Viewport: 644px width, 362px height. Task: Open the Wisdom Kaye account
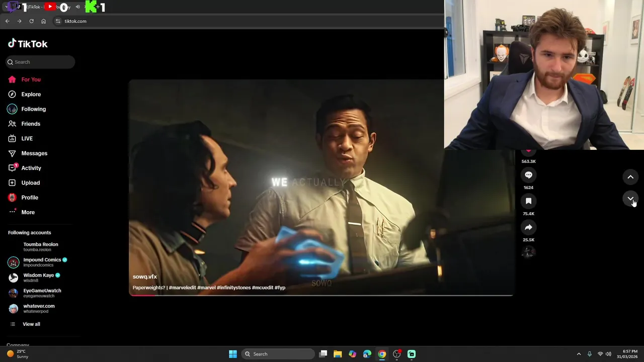point(34,278)
